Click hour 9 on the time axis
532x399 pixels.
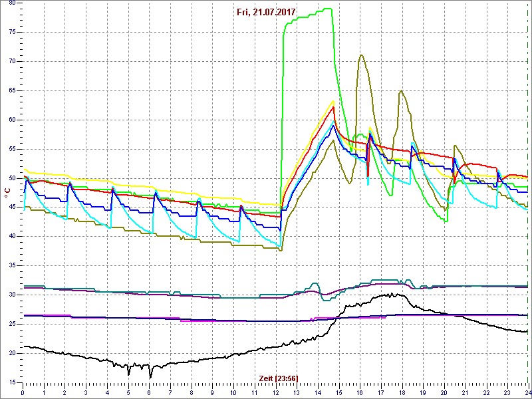tap(212, 392)
